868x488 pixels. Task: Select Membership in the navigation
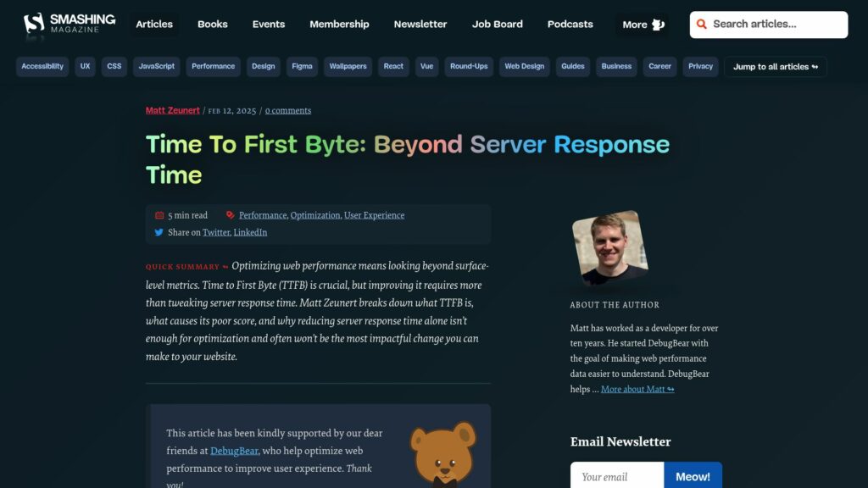(x=339, y=25)
